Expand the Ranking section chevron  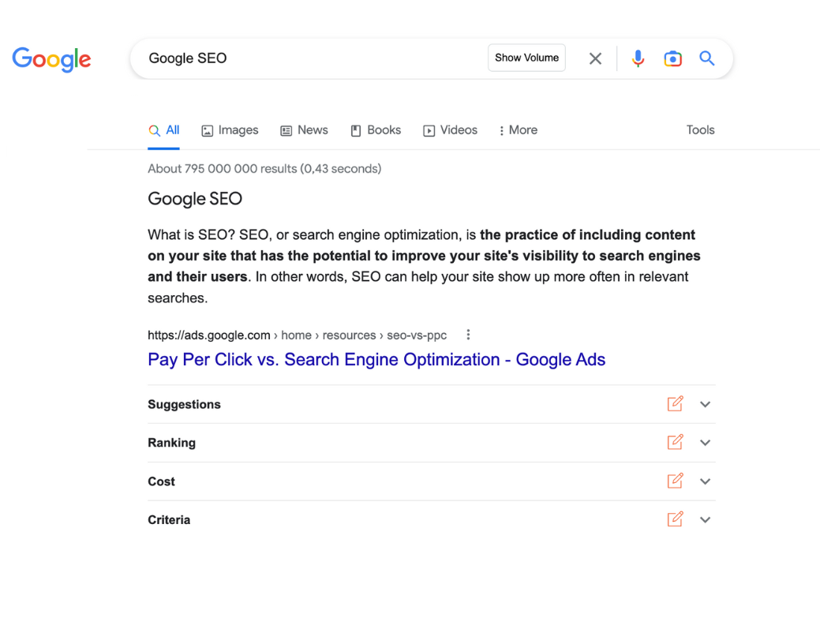pos(705,443)
